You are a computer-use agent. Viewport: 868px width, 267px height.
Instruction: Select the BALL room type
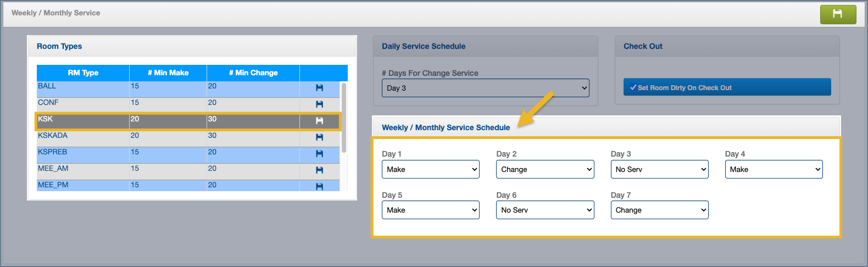(47, 86)
